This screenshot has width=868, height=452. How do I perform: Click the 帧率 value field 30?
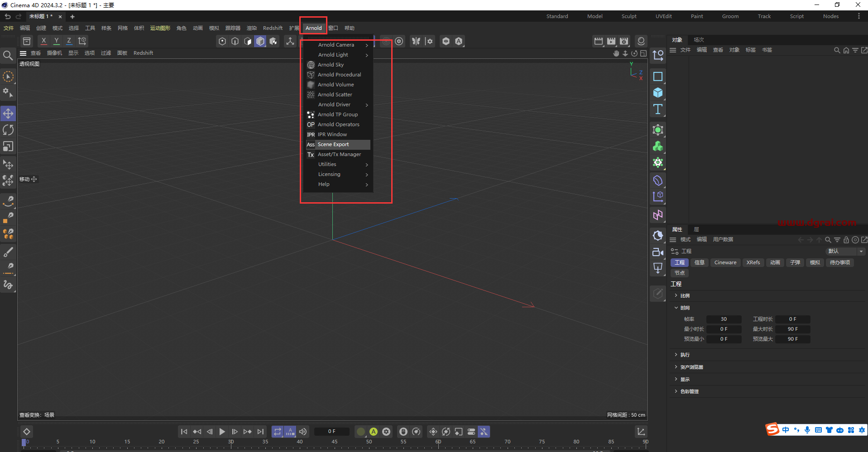click(724, 319)
